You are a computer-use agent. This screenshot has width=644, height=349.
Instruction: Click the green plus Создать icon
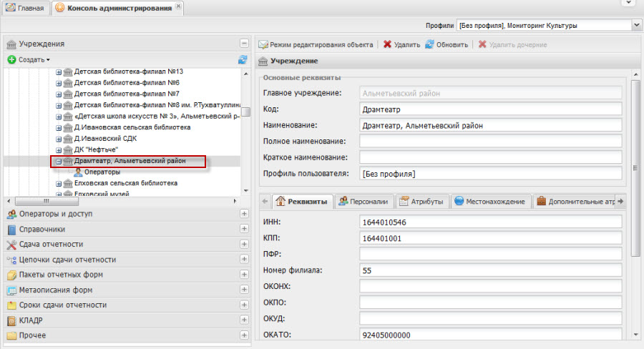12,60
